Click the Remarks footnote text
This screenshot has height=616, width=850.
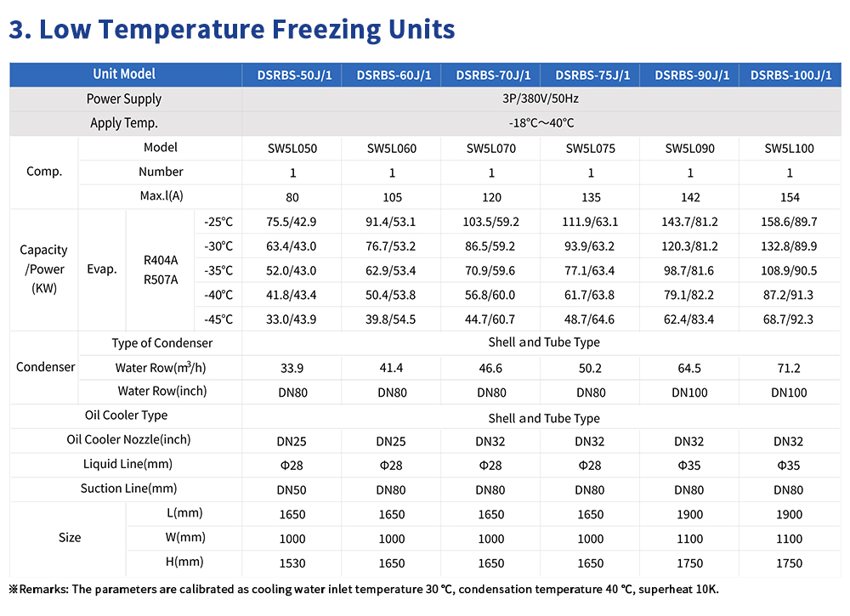click(x=364, y=590)
